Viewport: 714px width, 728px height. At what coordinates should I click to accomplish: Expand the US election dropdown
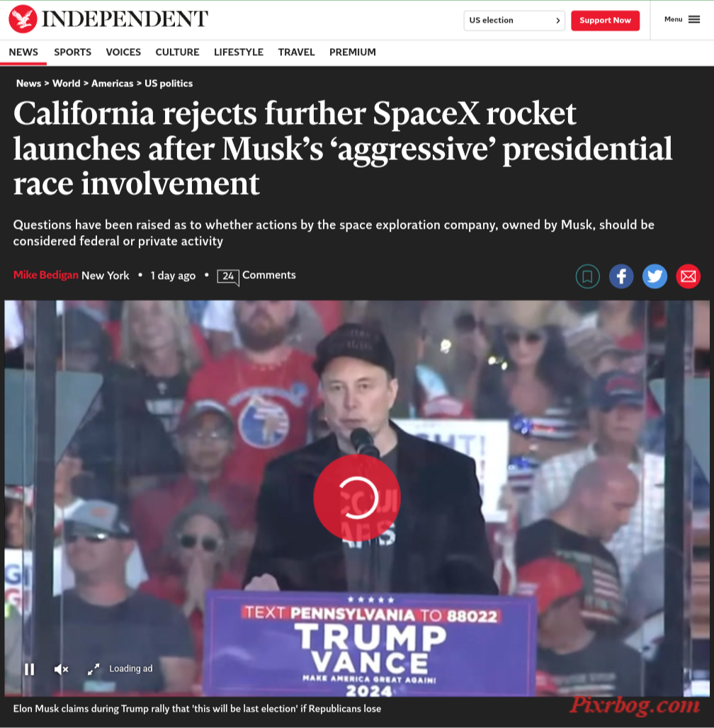coord(514,21)
